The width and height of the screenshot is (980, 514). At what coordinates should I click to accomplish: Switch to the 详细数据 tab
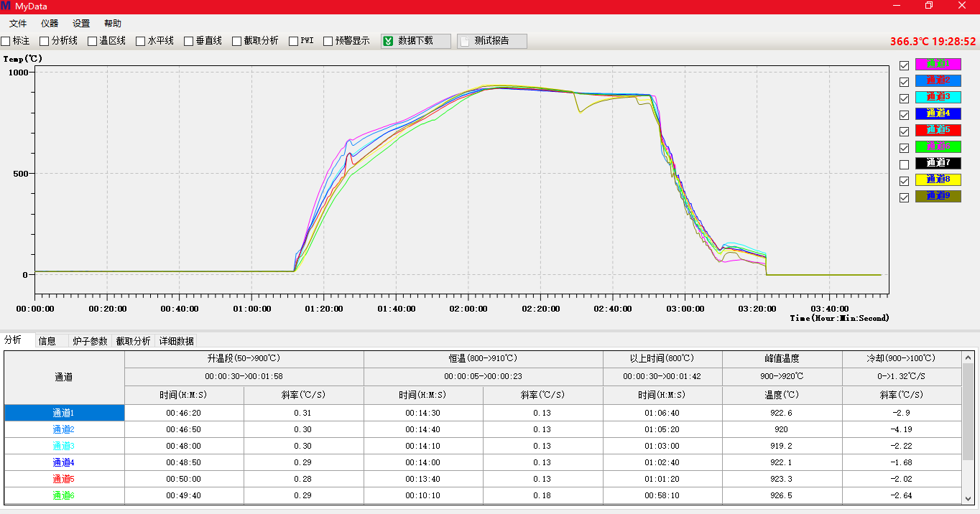(x=176, y=341)
